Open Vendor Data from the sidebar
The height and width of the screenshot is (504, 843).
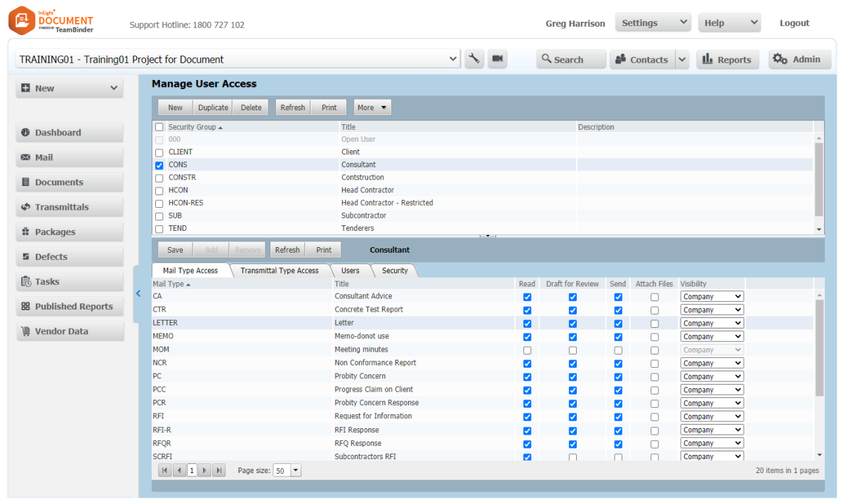69,331
